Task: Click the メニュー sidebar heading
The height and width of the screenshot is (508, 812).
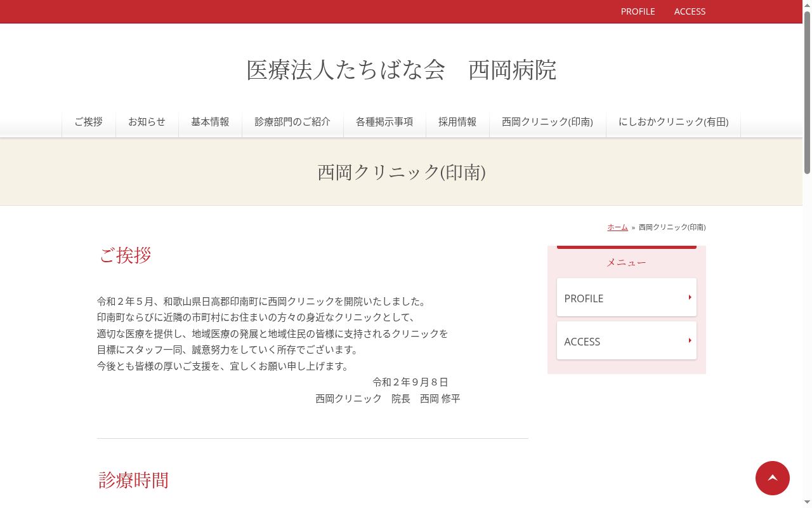Action: pyautogui.click(x=627, y=262)
